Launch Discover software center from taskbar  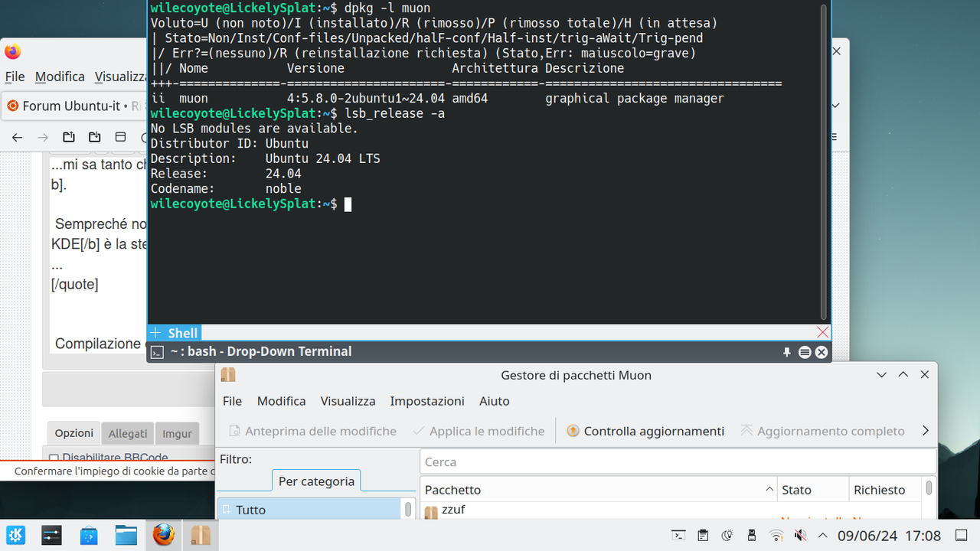click(89, 535)
